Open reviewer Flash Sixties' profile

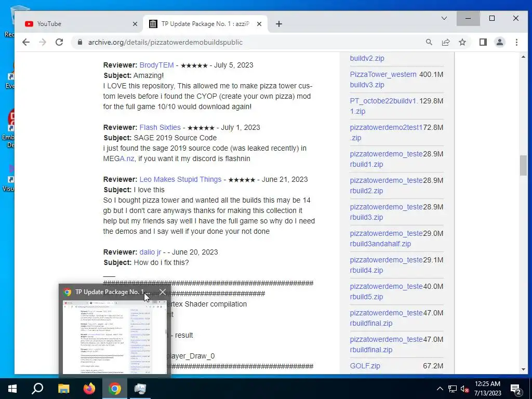coord(160,128)
